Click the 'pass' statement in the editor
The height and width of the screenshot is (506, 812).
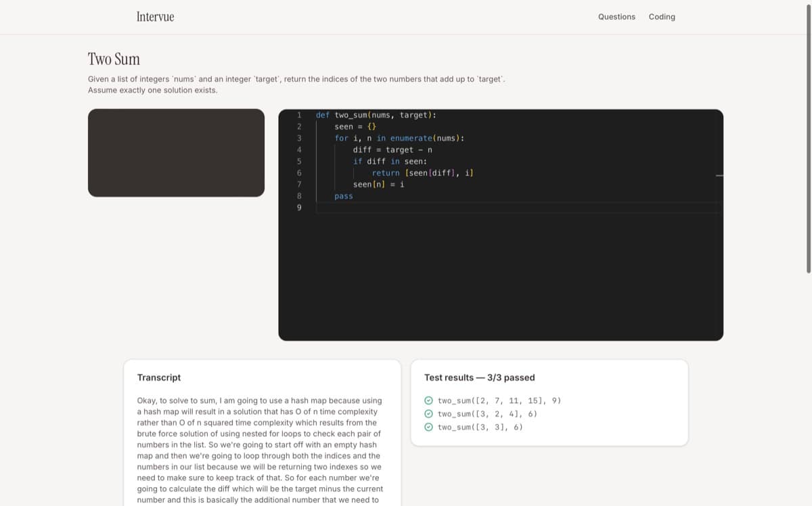coord(344,196)
